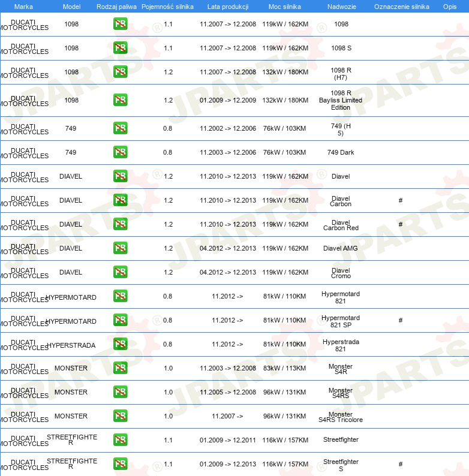Image resolution: width=469 pixels, height=476 pixels.
Task: Click the Pojemność silnika column header
Action: [x=168, y=7]
